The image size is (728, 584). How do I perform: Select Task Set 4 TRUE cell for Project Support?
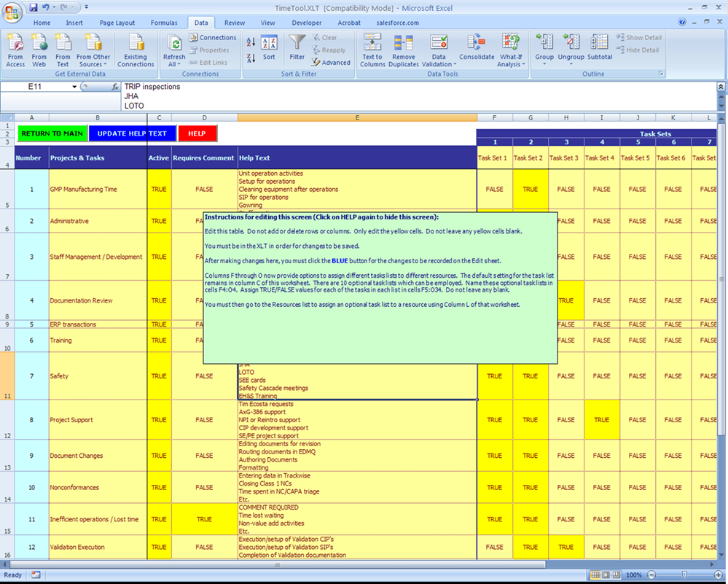(602, 419)
